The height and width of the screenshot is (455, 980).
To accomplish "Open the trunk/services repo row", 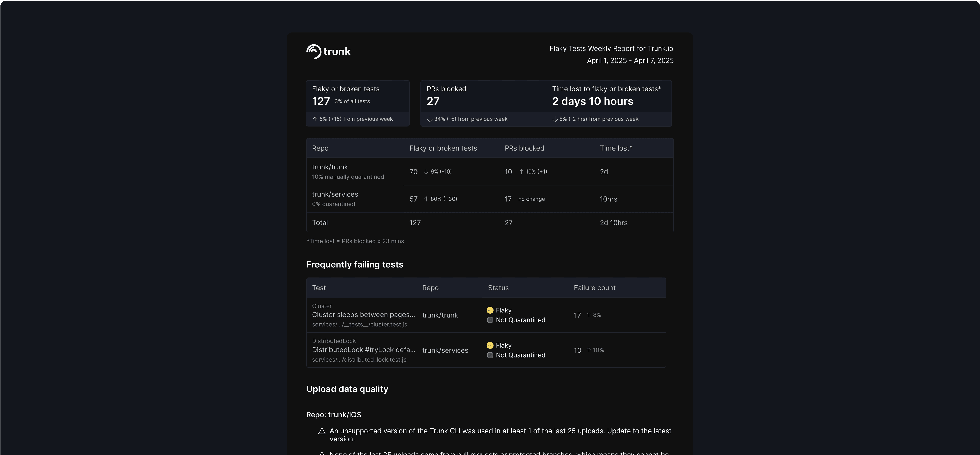I will (490, 199).
